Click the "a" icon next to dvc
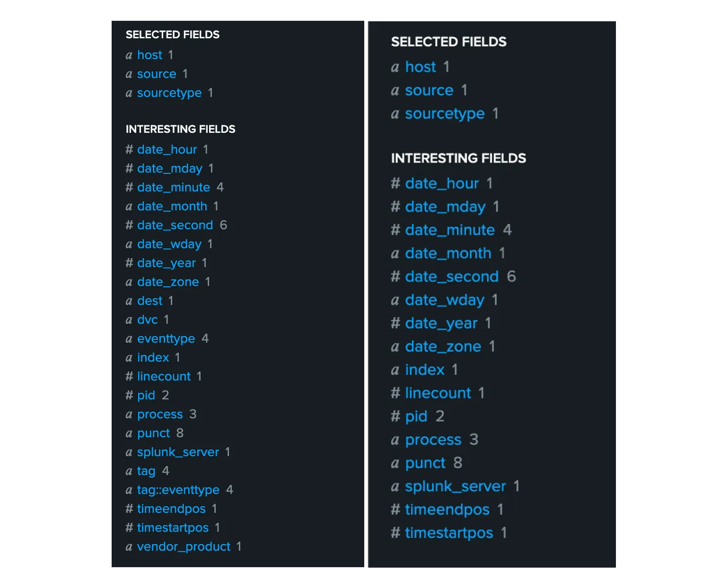Screen dimensions: 711x588 coord(129,320)
